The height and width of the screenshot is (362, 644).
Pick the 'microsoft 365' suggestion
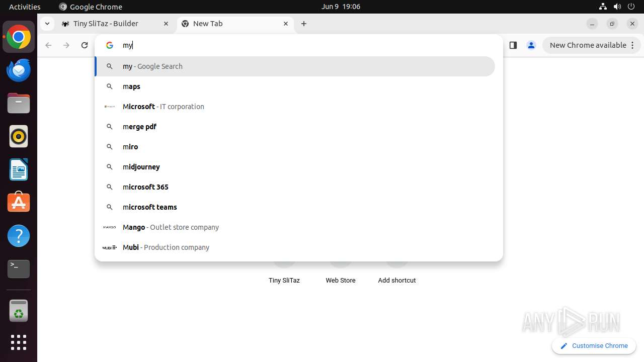click(x=295, y=187)
